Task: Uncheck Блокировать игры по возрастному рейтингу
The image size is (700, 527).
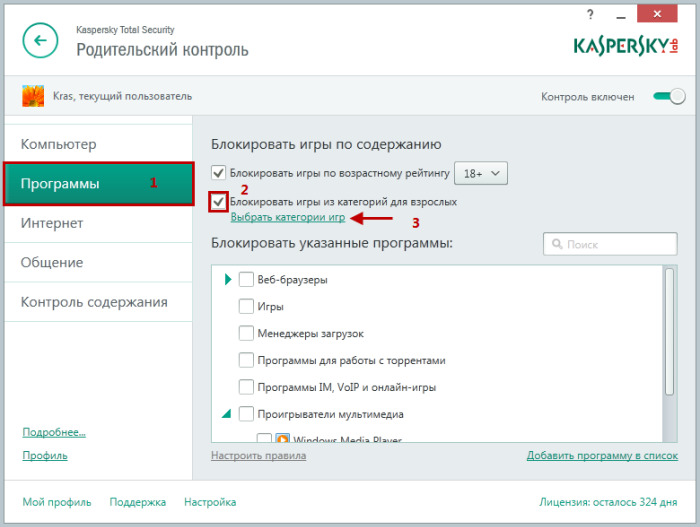Action: (218, 173)
